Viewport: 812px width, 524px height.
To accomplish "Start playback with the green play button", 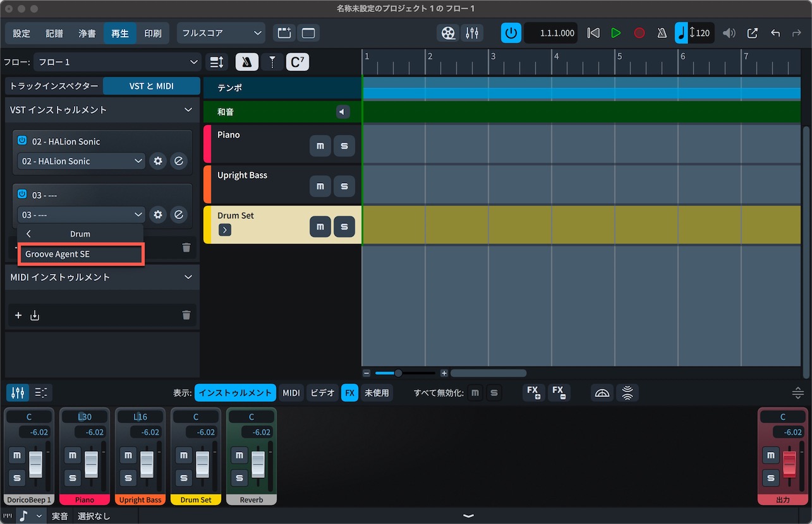I will [x=616, y=33].
